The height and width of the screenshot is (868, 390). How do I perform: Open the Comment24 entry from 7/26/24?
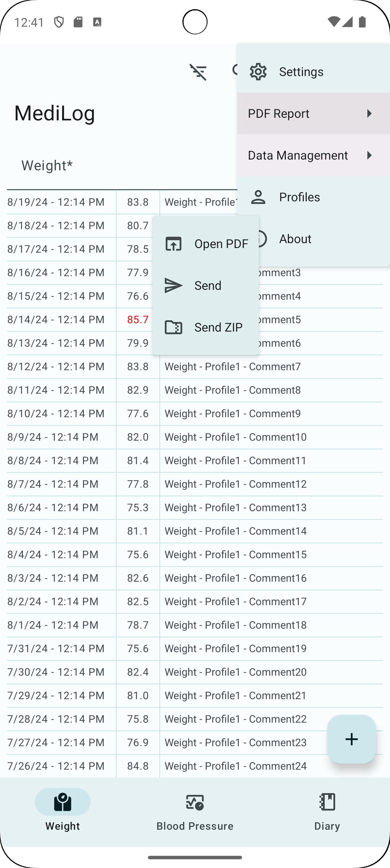coord(235,766)
